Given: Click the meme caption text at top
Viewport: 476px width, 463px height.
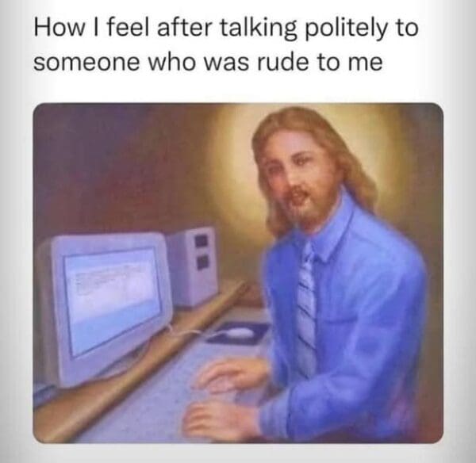Looking at the screenshot, I should [x=226, y=45].
